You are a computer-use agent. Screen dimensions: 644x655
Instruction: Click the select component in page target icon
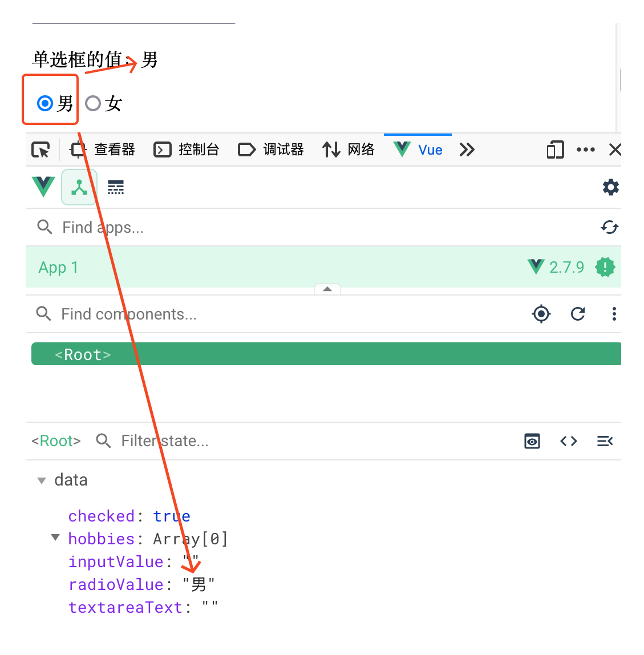pos(541,314)
